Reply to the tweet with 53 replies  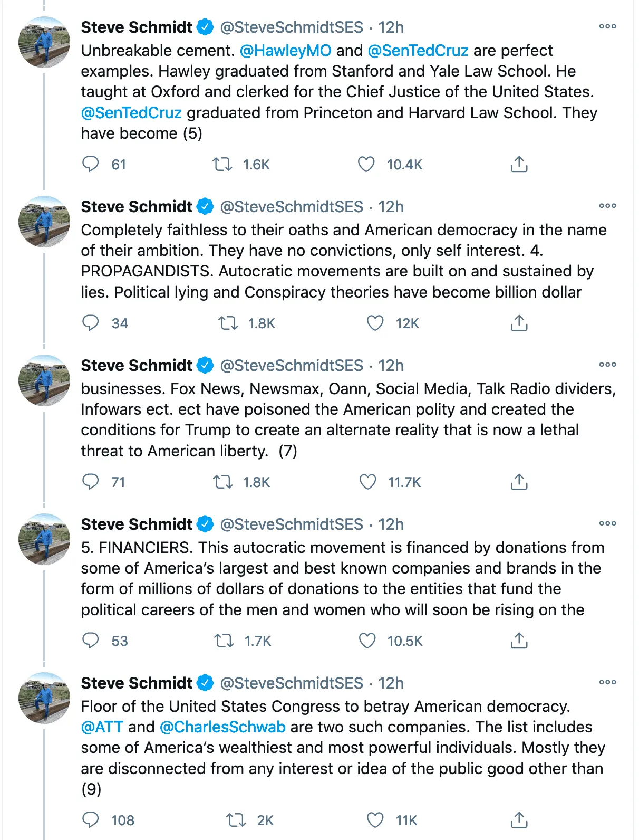click(91, 641)
